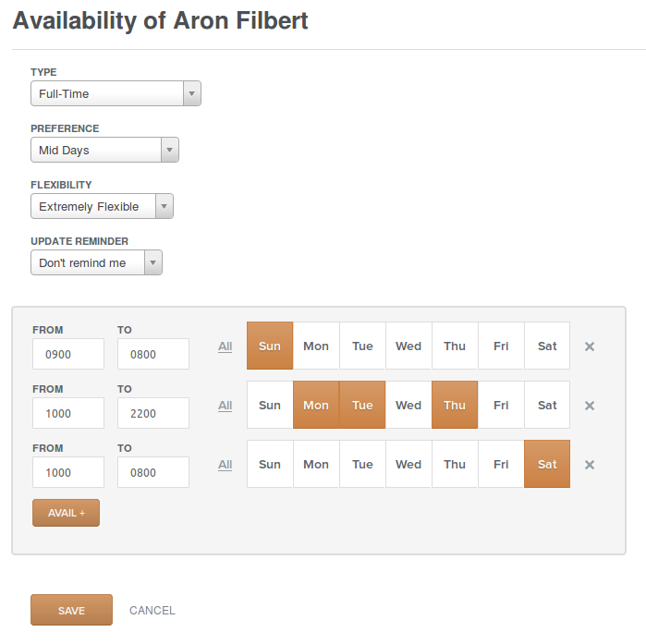Open the Type dropdown showing Full-Time
This screenshot has height=644, width=646.
[116, 93]
